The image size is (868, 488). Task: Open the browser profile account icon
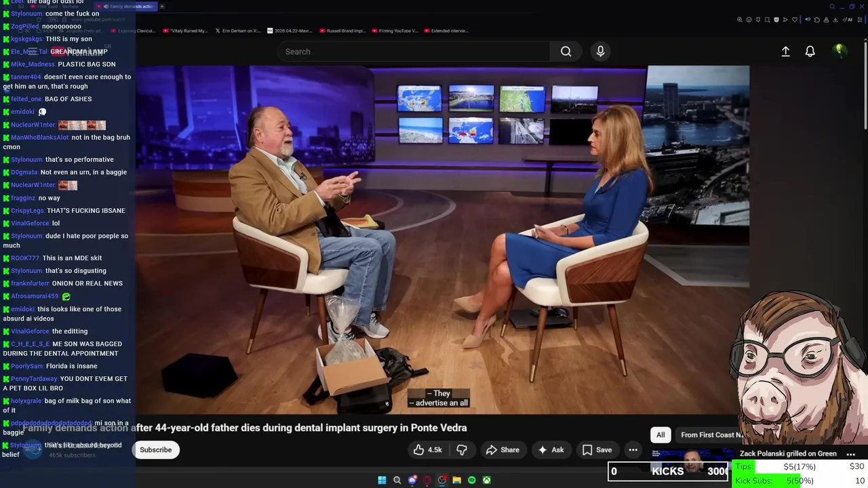pyautogui.click(x=826, y=20)
